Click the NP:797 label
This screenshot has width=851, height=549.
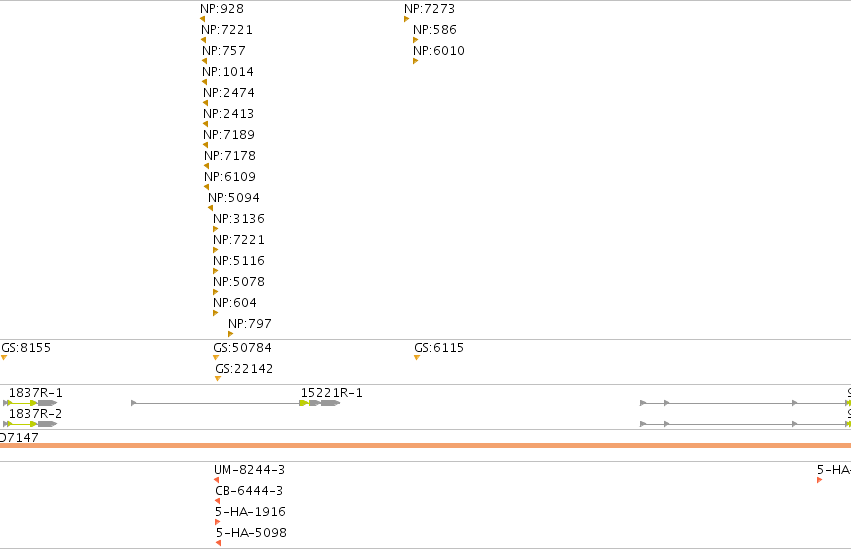[x=250, y=324]
